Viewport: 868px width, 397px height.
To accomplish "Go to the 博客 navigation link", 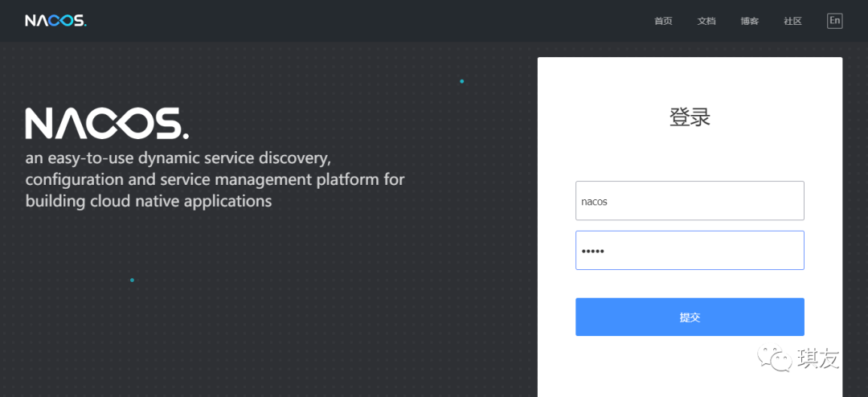I will pos(750,22).
